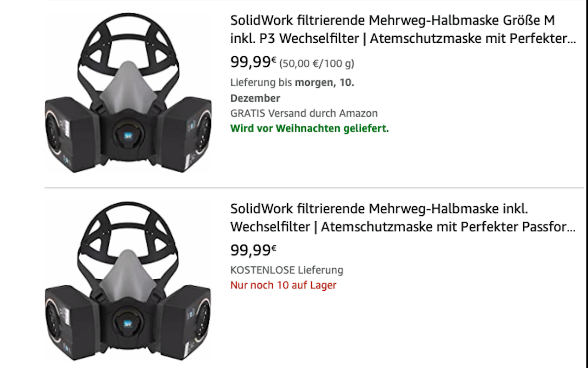Open the first SolidWork Größe M mask image
This screenshot has height=368, width=588.
click(128, 93)
